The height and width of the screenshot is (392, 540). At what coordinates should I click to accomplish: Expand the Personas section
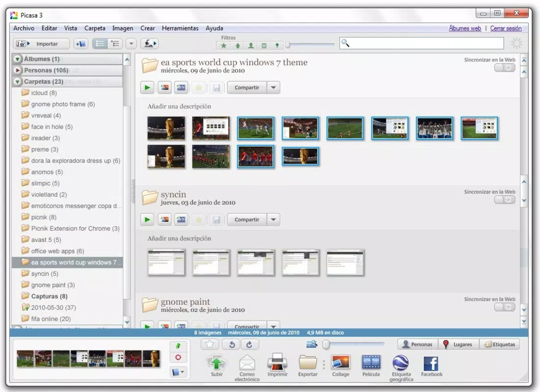tap(17, 70)
